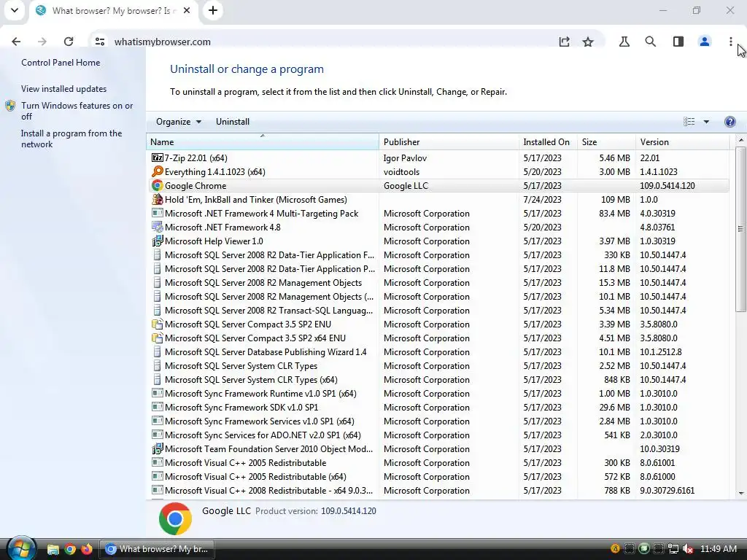The width and height of the screenshot is (747, 560).
Task: Launch Firefox from the taskbar
Action: point(87,550)
